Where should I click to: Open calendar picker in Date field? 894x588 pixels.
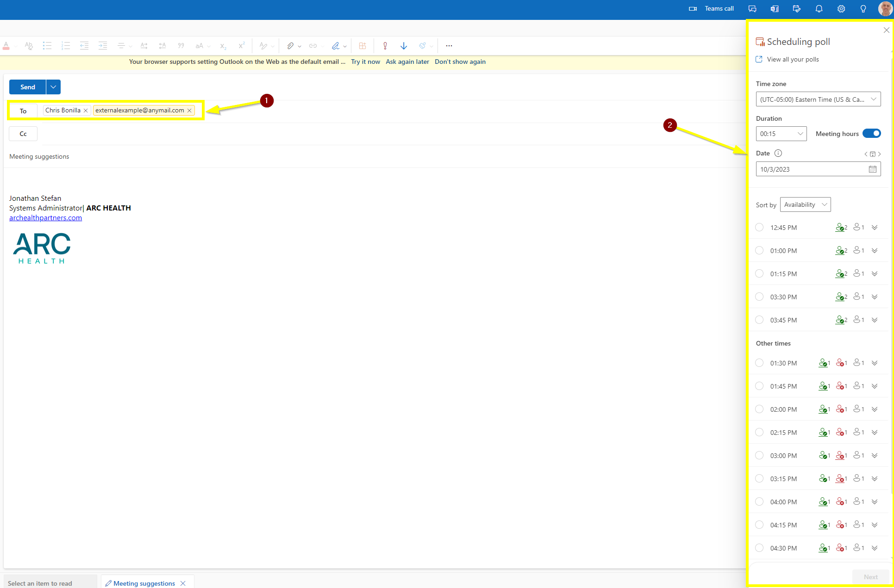click(872, 169)
